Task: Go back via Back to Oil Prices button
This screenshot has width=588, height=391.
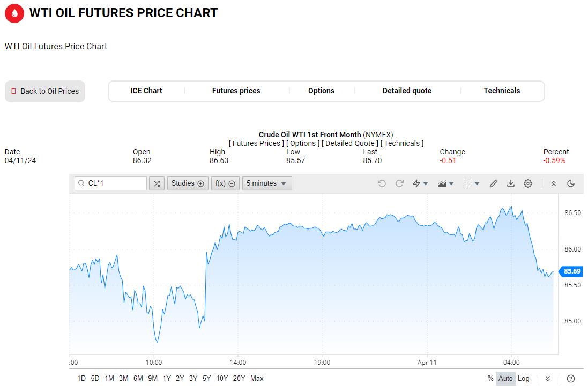Action: (x=45, y=91)
